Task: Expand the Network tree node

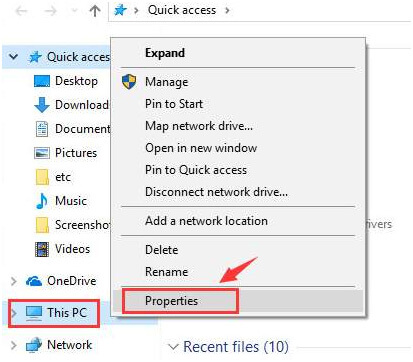Action: tap(14, 345)
